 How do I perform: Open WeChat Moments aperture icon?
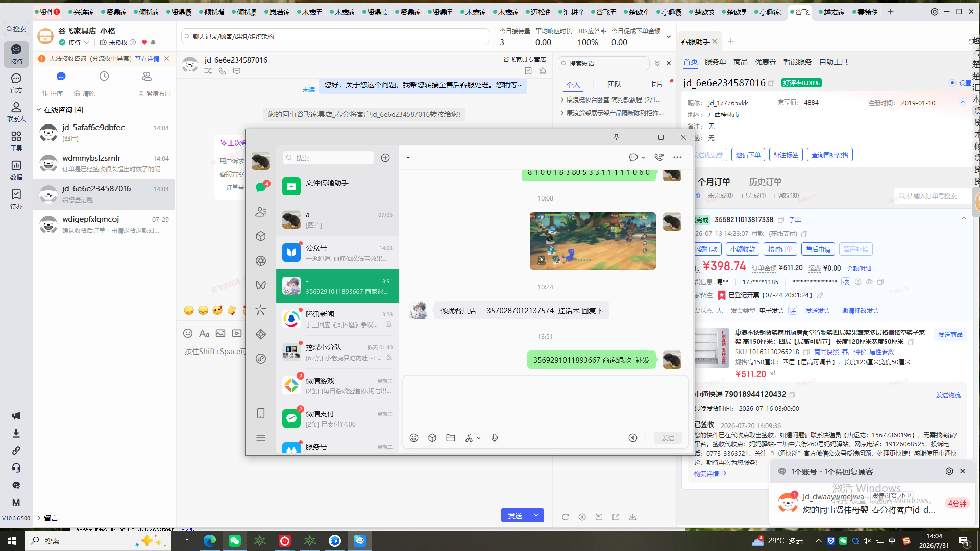pos(261,261)
